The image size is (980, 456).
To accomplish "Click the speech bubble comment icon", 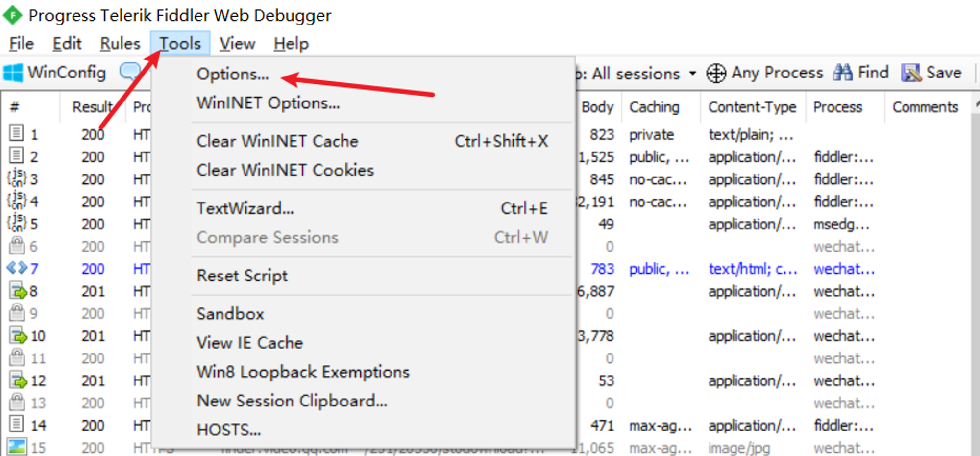I will coord(130,72).
